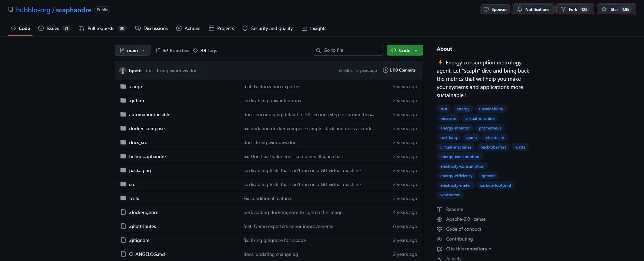The width and height of the screenshot is (644, 261).
Task: Click the Sponsor heart button
Action: (495, 10)
